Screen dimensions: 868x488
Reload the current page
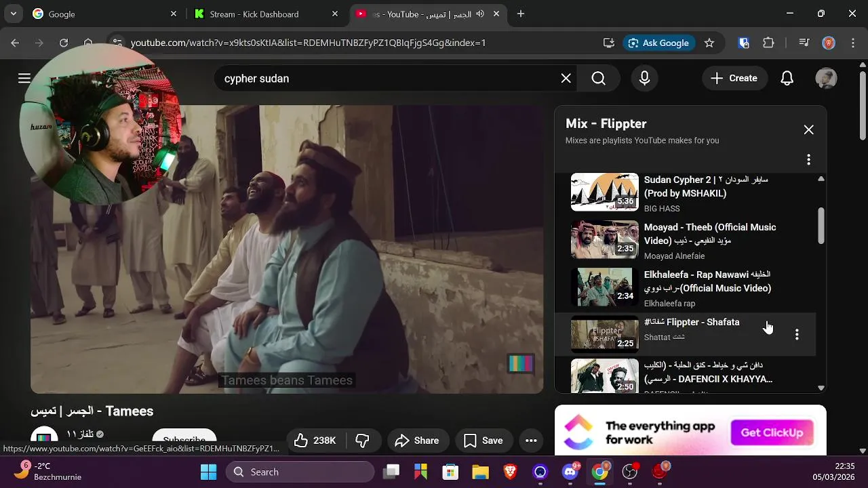click(63, 43)
